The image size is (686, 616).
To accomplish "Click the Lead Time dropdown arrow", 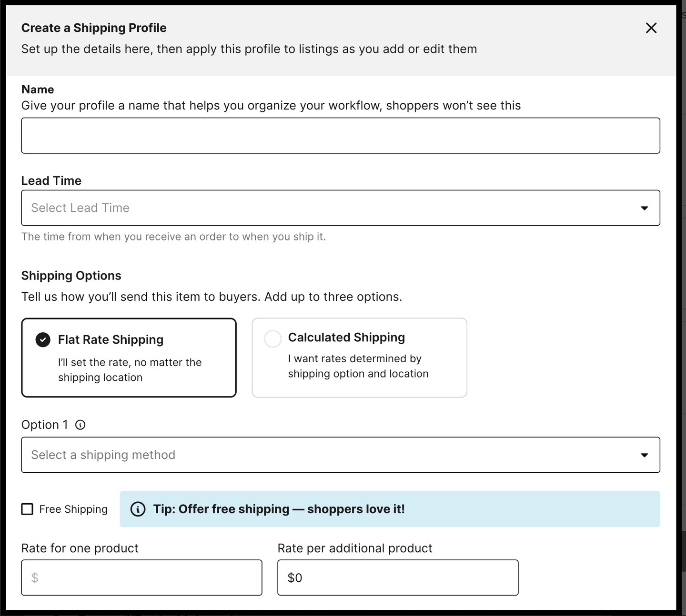I will tap(645, 208).
